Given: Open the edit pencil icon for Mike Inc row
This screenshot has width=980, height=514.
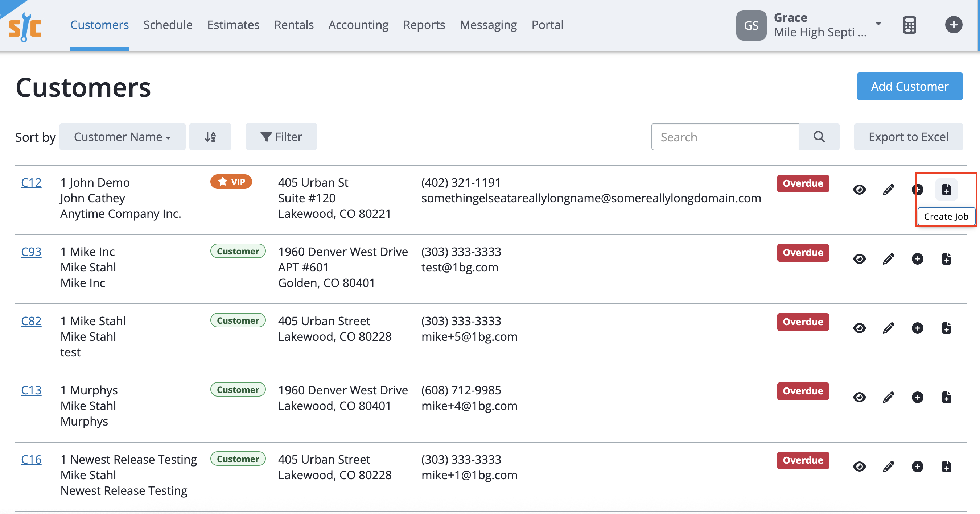Looking at the screenshot, I should coord(889,258).
